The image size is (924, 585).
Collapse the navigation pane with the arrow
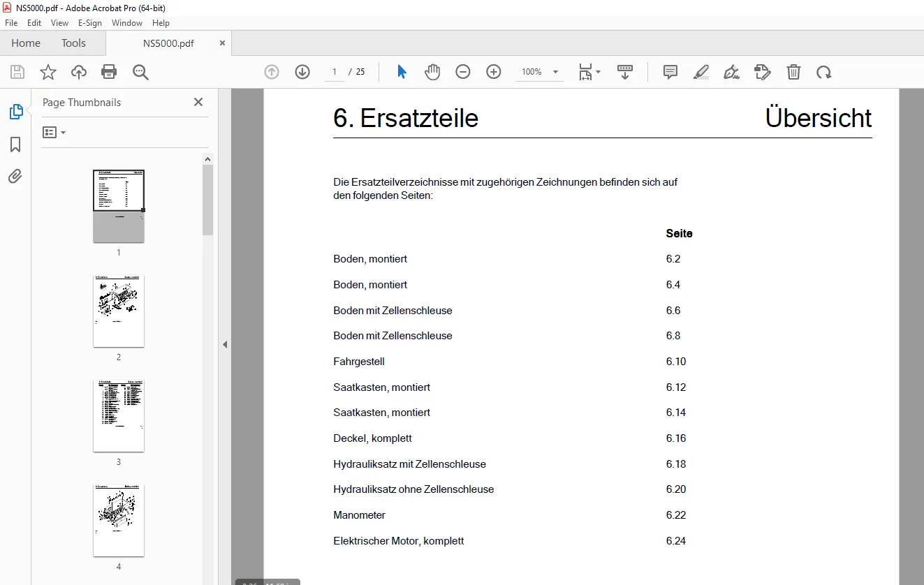point(225,344)
